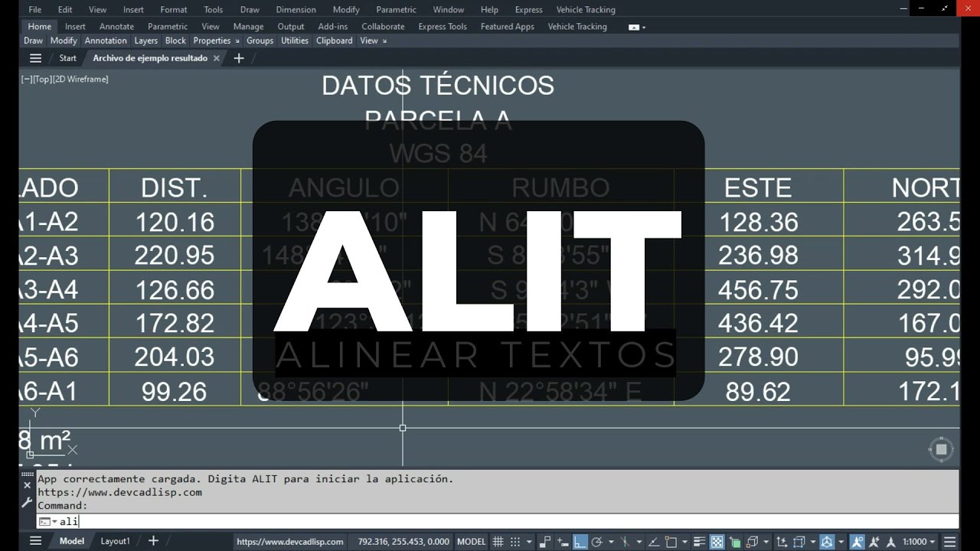Click the annotation scale icon
This screenshot has height=551, width=980.
(x=890, y=542)
